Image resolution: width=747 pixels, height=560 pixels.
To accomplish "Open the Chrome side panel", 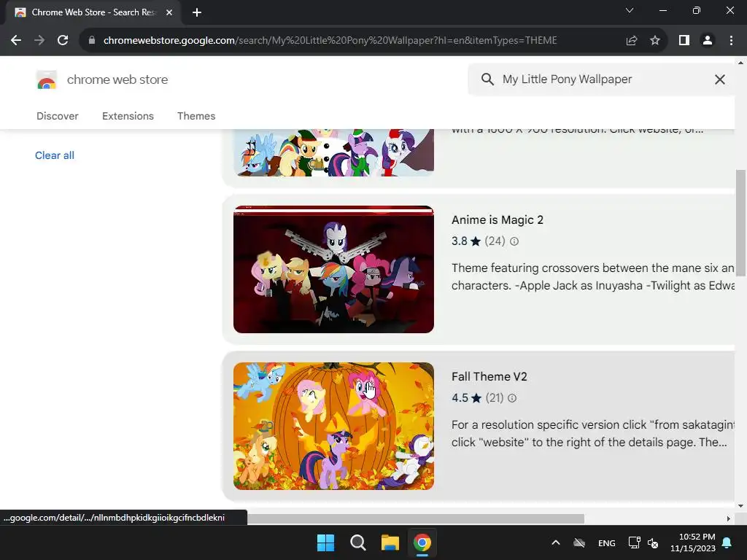I will [684, 41].
